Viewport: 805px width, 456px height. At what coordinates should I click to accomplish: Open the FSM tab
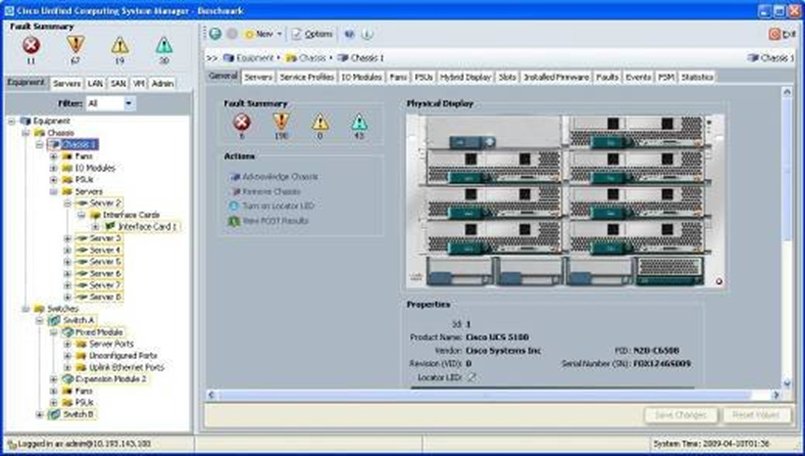666,77
